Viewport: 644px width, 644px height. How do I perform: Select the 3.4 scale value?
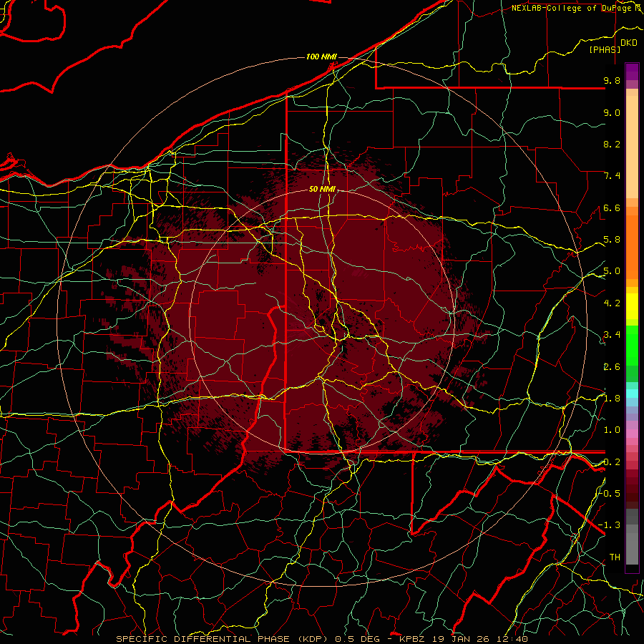pos(612,335)
